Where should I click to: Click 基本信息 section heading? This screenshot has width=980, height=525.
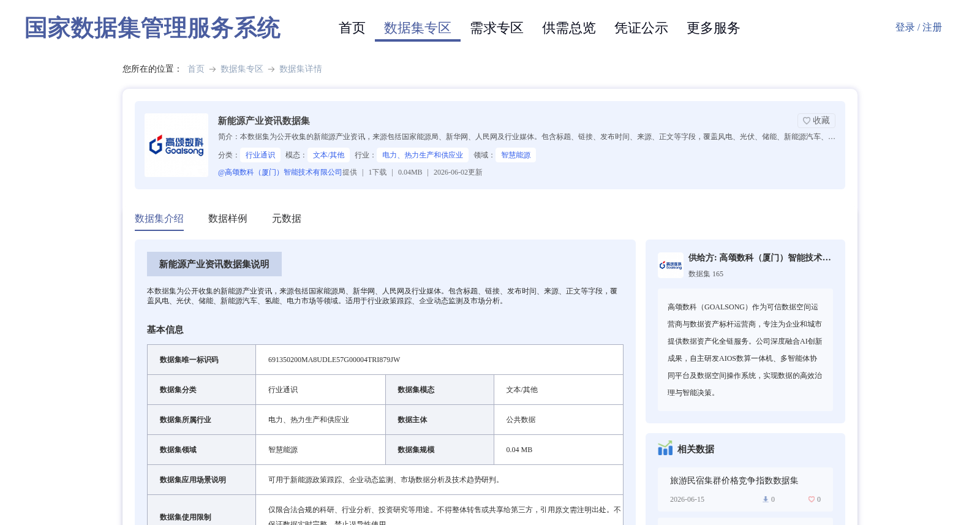point(165,330)
